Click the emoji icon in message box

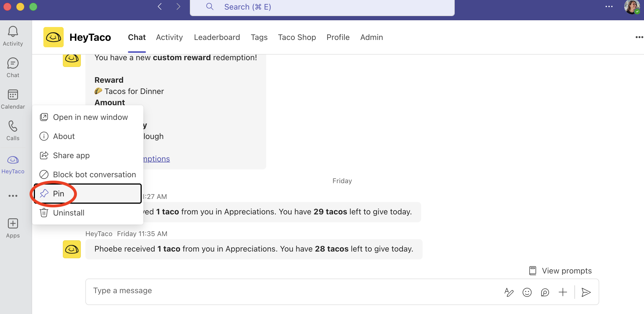click(x=527, y=292)
